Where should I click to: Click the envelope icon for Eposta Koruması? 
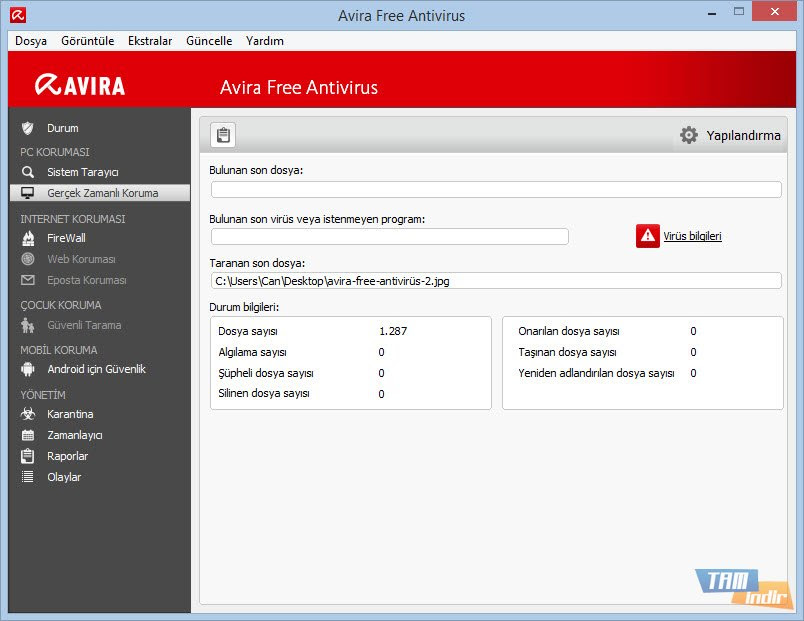pyautogui.click(x=28, y=280)
